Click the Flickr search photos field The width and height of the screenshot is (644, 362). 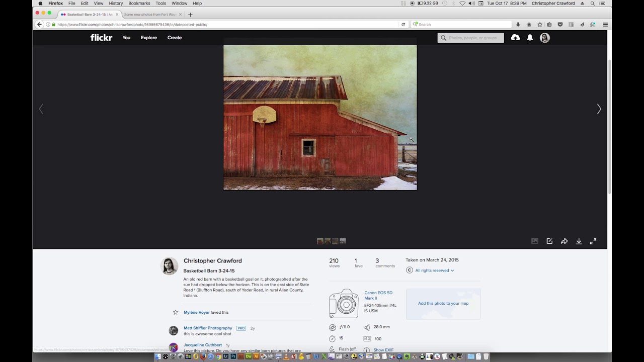pos(471,38)
